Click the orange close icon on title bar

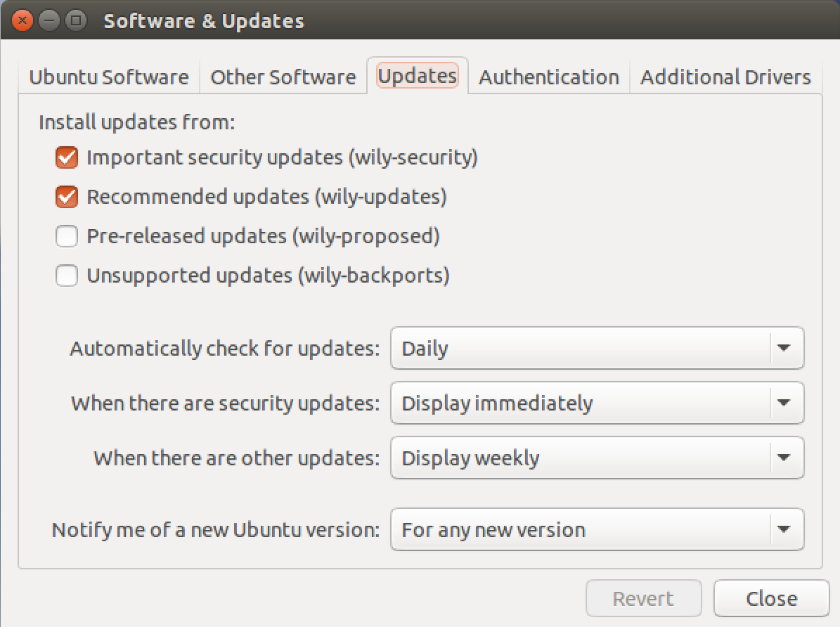(x=22, y=20)
